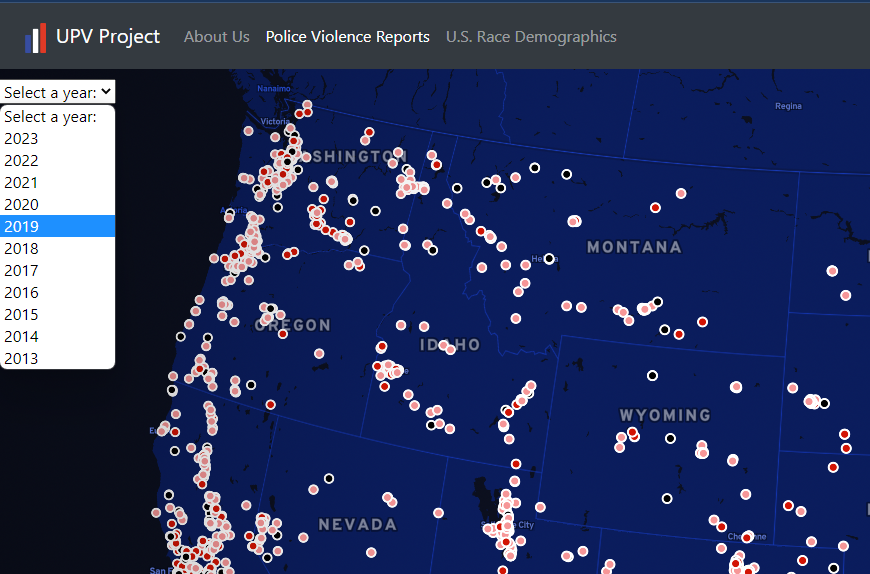Navigate to U.S. Race Demographics

(531, 37)
